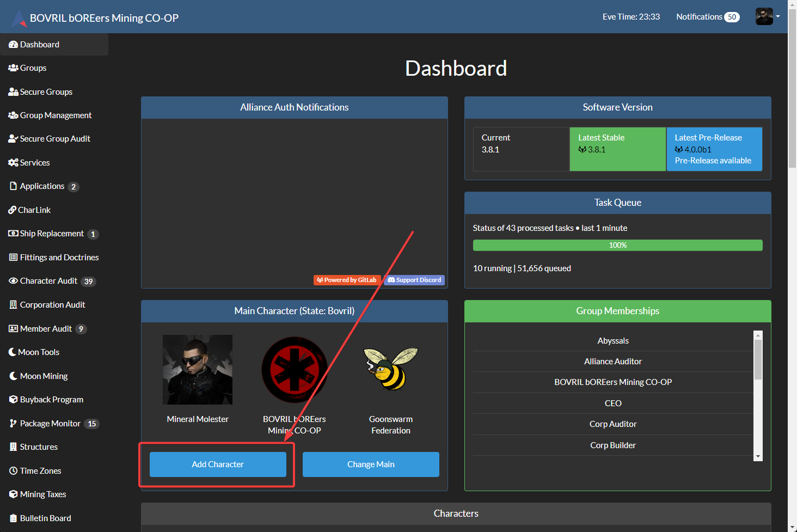This screenshot has width=797, height=532.
Task: Open the Notifications list
Action: pos(707,17)
